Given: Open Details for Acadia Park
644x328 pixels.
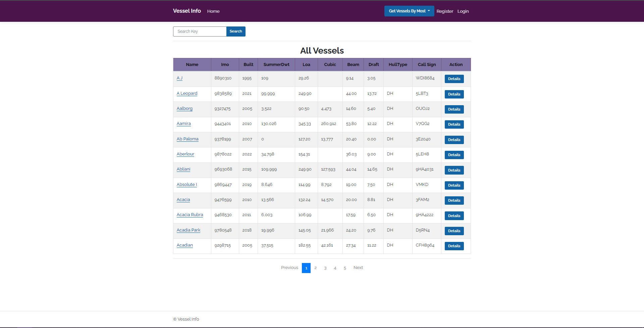Looking at the screenshot, I should (x=454, y=231).
